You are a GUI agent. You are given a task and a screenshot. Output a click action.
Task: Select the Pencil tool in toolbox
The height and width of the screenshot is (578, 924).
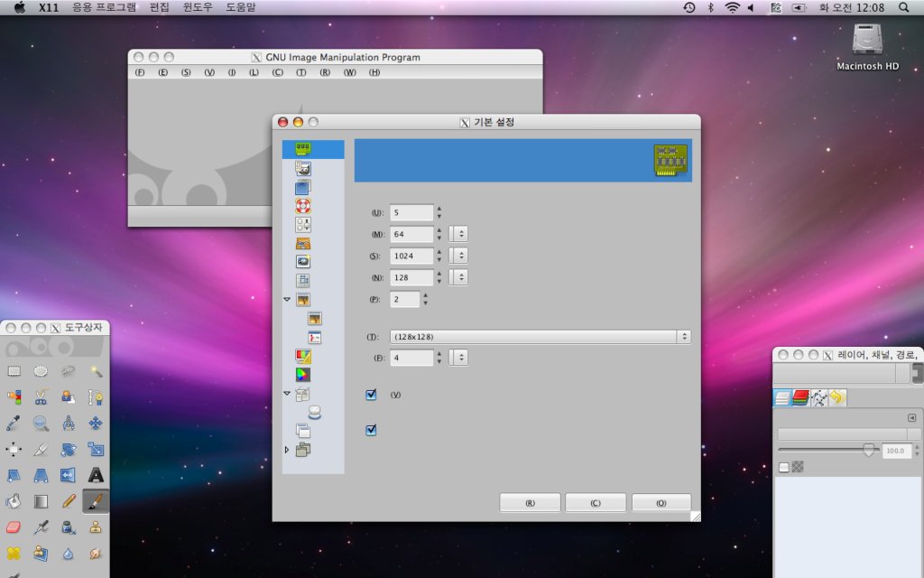(69, 501)
